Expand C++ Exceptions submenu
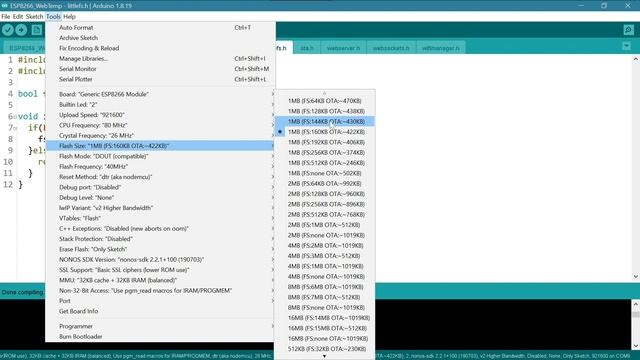Image resolution: width=640 pixels, height=360 pixels. (x=160, y=229)
